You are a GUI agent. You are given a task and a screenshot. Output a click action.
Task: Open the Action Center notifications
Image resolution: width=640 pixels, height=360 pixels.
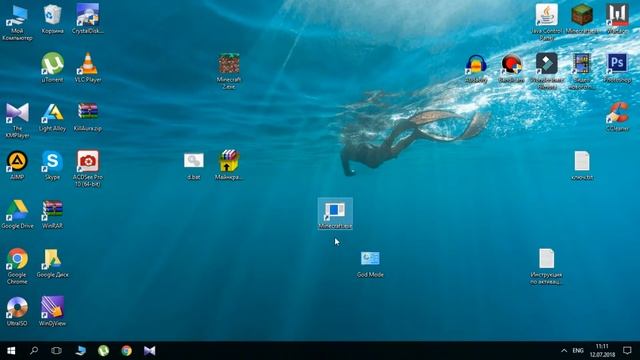coord(627,351)
